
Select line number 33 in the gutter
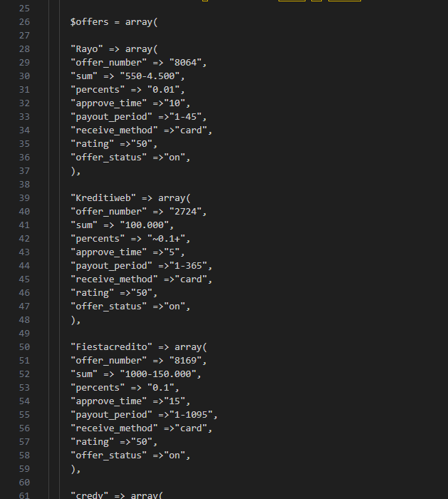(x=24, y=117)
